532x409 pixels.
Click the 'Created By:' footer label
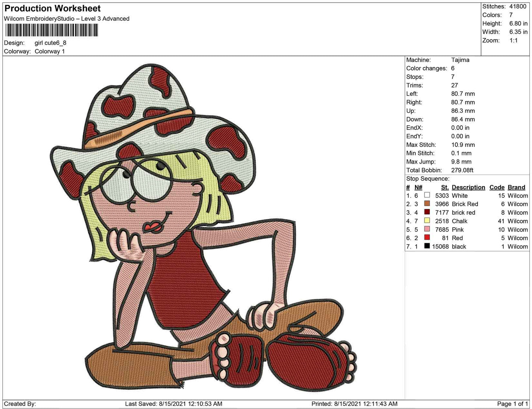pyautogui.click(x=20, y=403)
